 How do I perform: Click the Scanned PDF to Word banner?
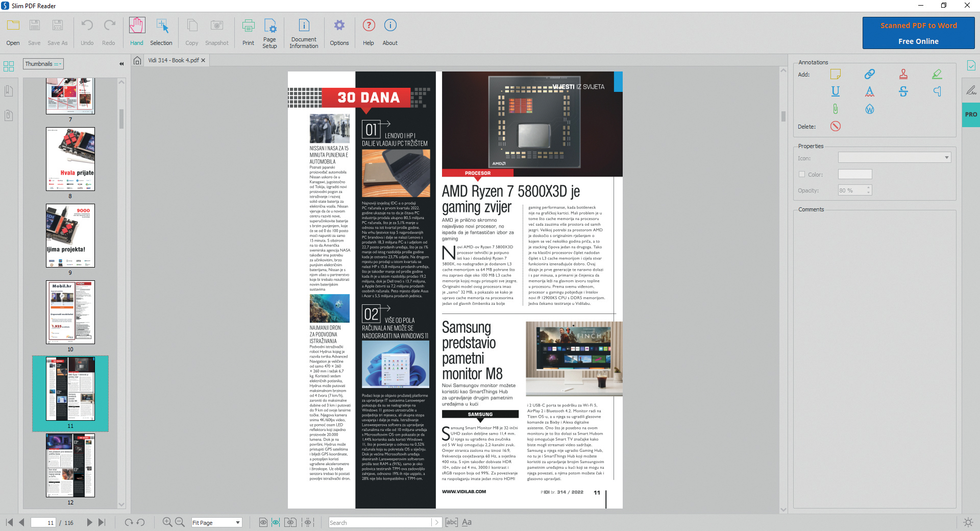(918, 33)
